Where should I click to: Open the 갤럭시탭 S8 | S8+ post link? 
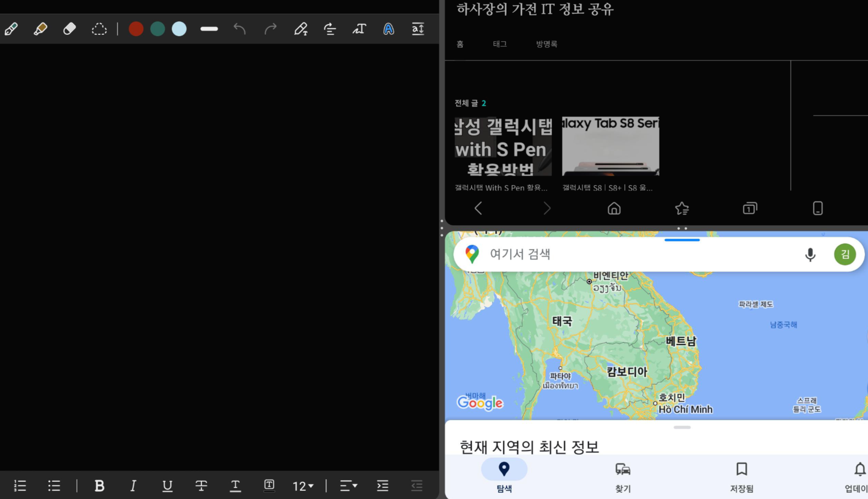click(x=607, y=188)
